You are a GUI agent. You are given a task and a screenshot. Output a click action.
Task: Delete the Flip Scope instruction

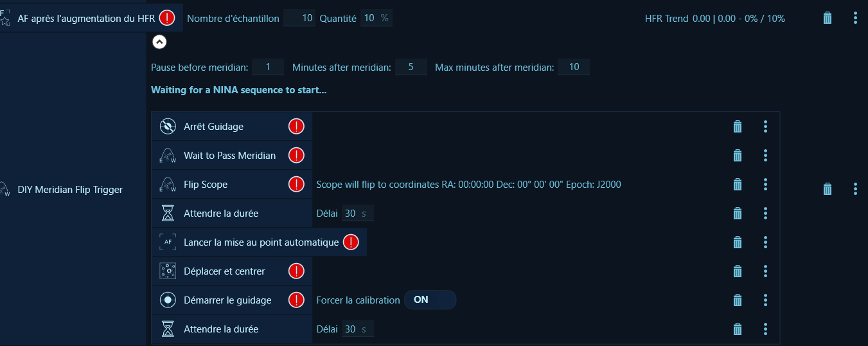(738, 185)
